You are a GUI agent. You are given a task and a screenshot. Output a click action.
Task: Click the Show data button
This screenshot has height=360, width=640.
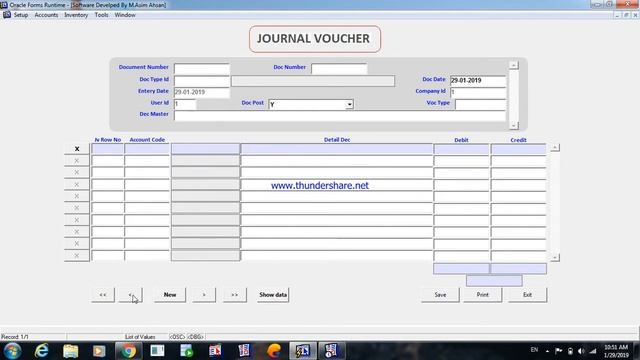[273, 295]
